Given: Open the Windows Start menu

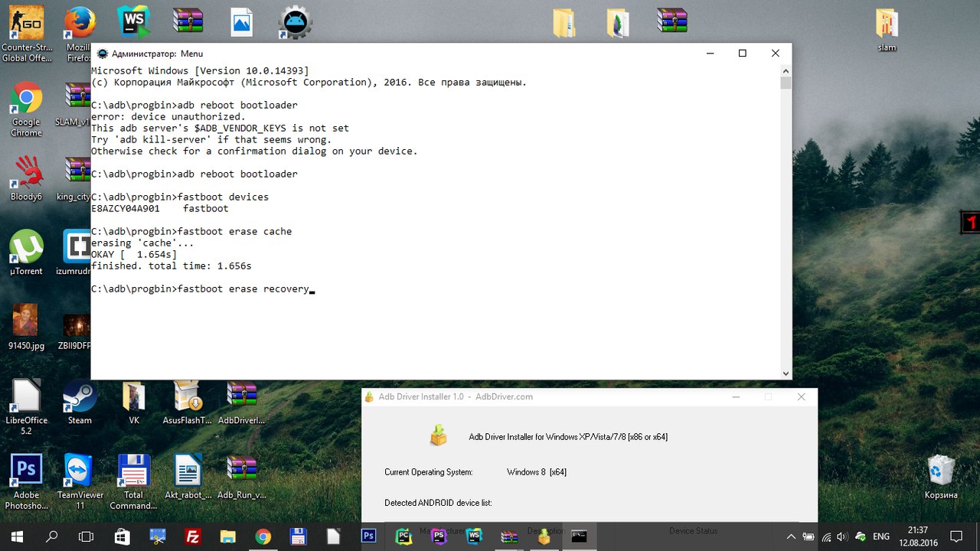Looking at the screenshot, I should [17, 536].
